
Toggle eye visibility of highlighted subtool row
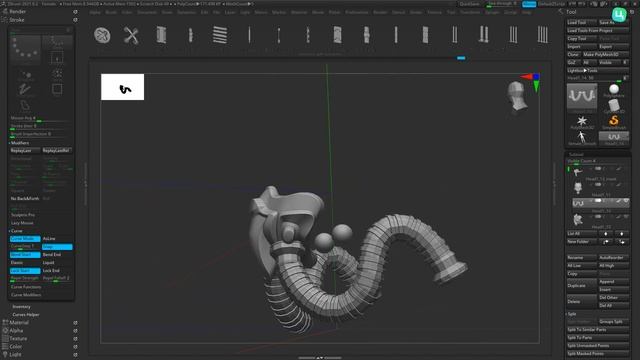[626, 201]
